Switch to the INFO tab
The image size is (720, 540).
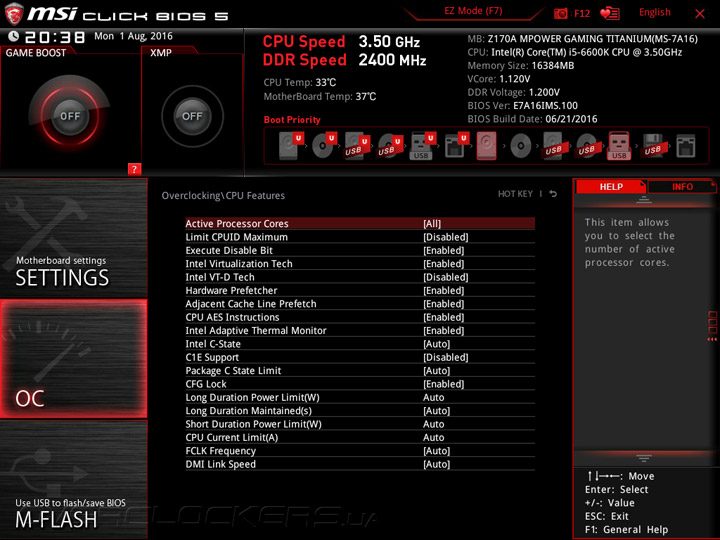(x=682, y=187)
